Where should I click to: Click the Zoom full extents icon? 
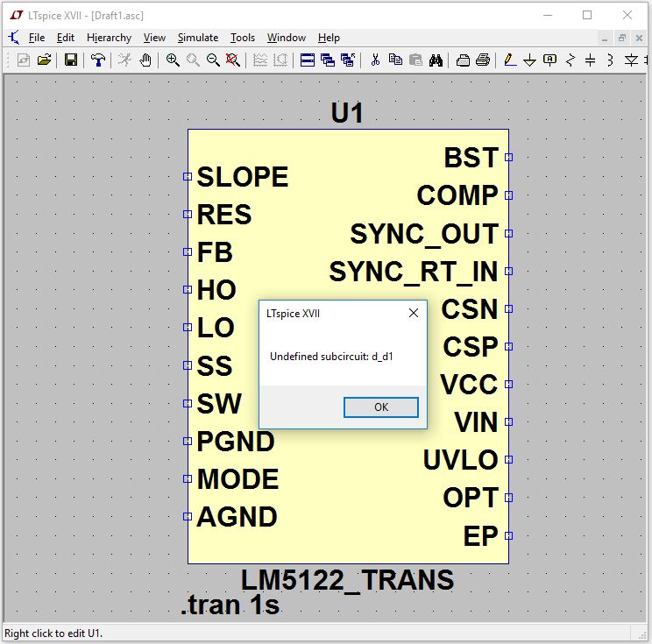click(x=233, y=60)
